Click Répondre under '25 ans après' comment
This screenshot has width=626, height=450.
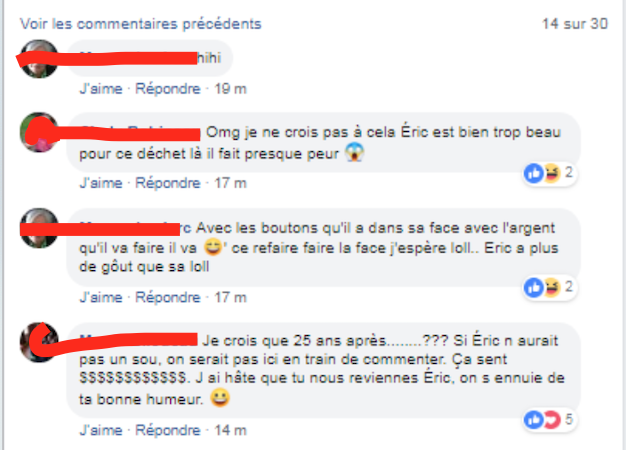[168, 430]
